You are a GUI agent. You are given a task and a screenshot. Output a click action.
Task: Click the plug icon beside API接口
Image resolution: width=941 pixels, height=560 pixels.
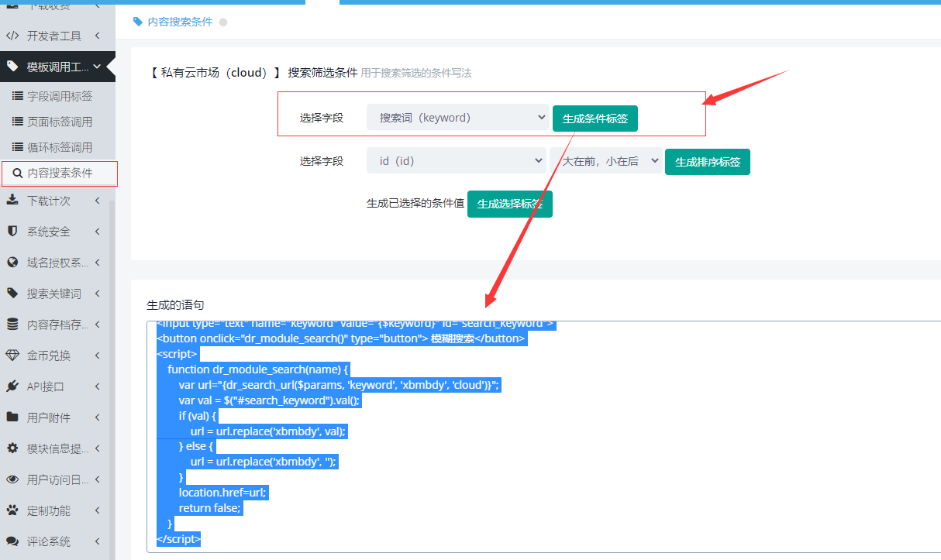(12, 387)
